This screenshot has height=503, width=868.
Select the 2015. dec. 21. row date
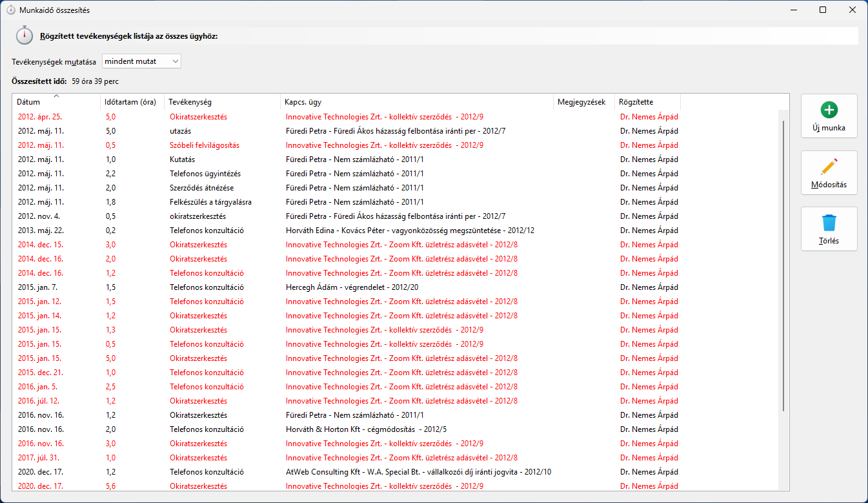[x=41, y=373]
